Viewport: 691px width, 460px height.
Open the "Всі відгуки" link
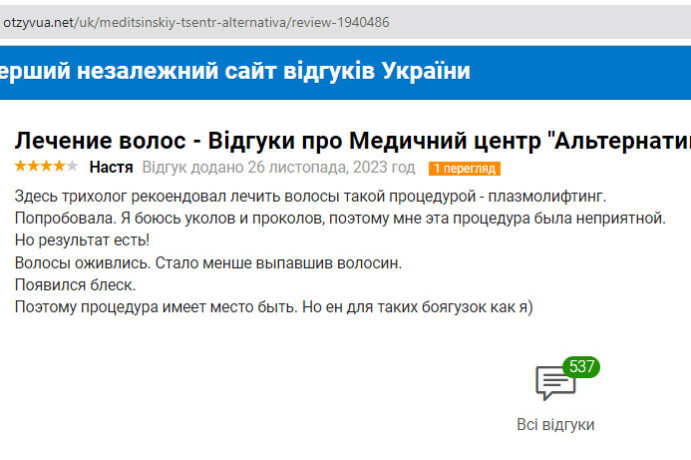[x=555, y=424]
